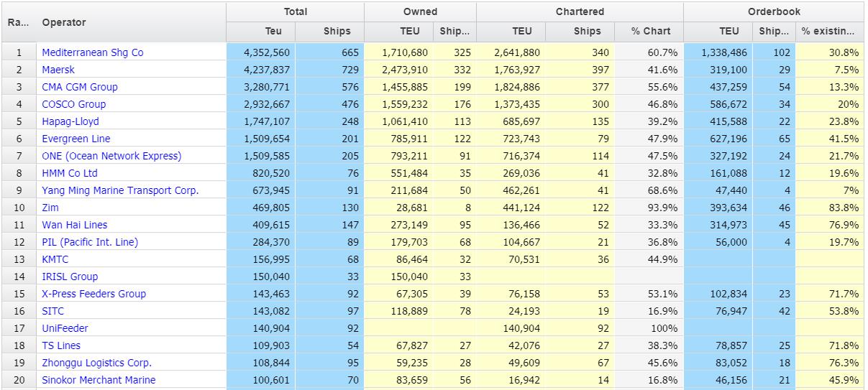Screen dimensions: 868x390
Task: Click the Maersk operator link
Action: (x=58, y=70)
